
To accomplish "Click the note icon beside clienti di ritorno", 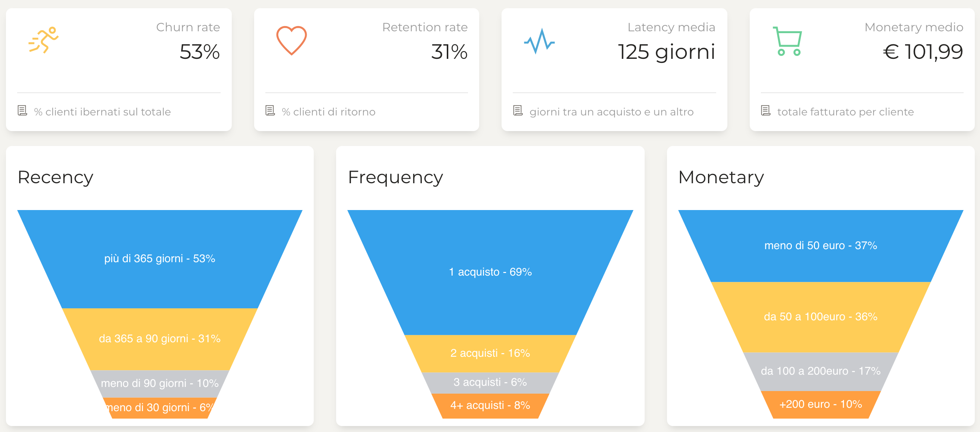I will click(x=270, y=111).
